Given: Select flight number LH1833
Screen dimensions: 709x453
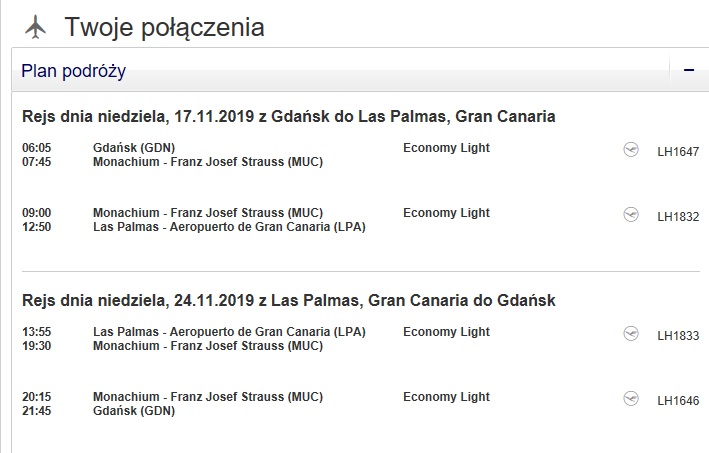Looking at the screenshot, I should (x=678, y=336).
